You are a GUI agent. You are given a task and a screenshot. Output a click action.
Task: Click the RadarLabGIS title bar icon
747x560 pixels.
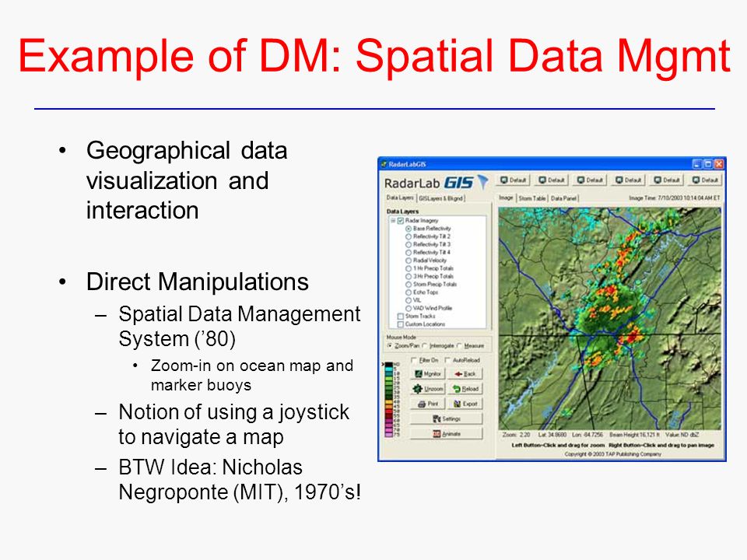tap(384, 164)
